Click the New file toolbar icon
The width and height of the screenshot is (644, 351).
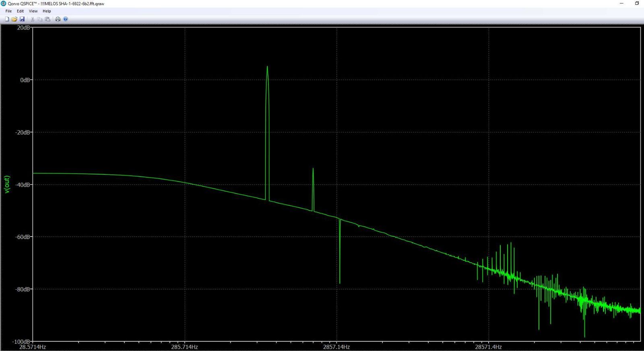[7, 19]
